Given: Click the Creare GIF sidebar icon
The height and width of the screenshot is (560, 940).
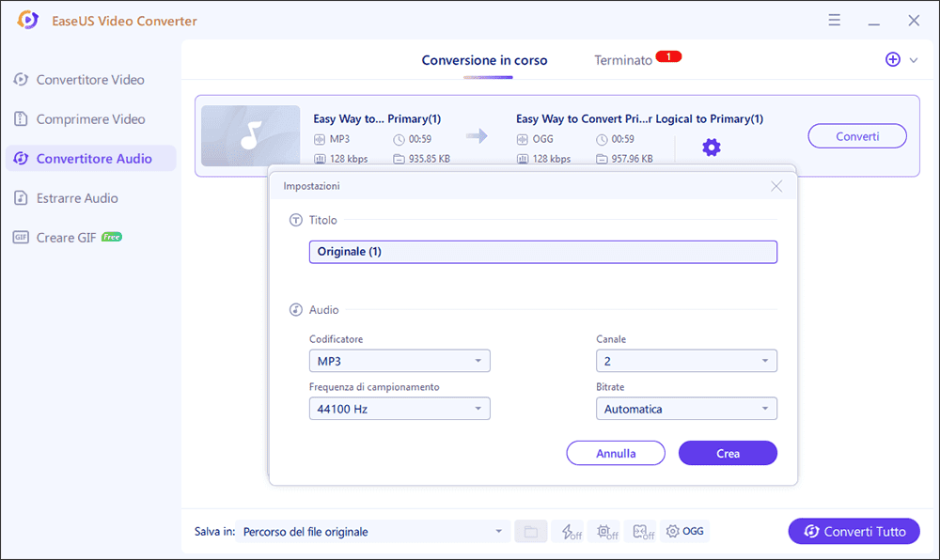Looking at the screenshot, I should tap(21, 237).
